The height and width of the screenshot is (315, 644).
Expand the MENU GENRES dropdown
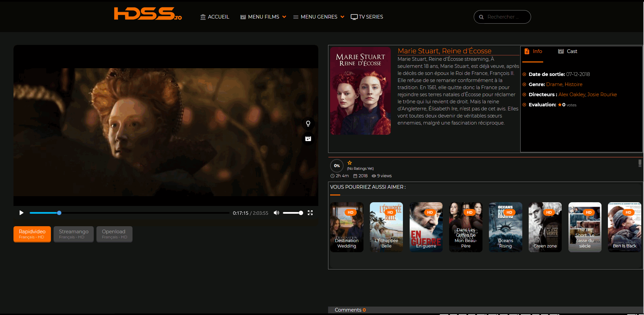319,17
